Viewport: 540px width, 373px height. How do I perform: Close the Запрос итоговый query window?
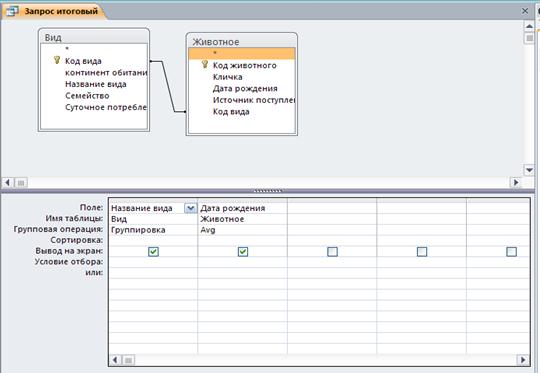[x=525, y=11]
